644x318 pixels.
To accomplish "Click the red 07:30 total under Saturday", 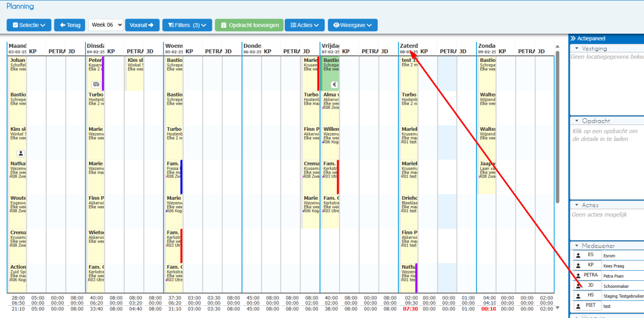I will (410, 308).
